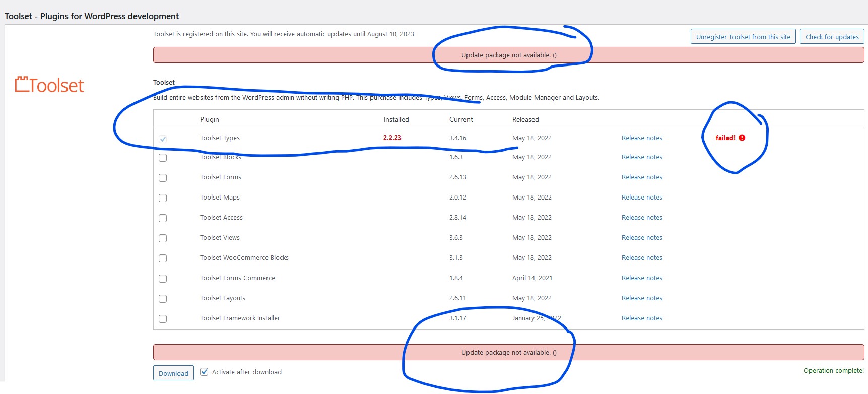Click installed version 2.2.23 text
The height and width of the screenshot is (394, 868).
pyautogui.click(x=392, y=138)
